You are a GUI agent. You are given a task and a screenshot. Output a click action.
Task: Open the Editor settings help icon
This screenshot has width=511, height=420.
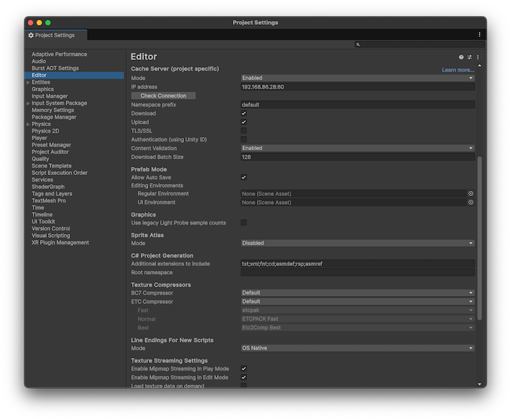click(x=461, y=57)
